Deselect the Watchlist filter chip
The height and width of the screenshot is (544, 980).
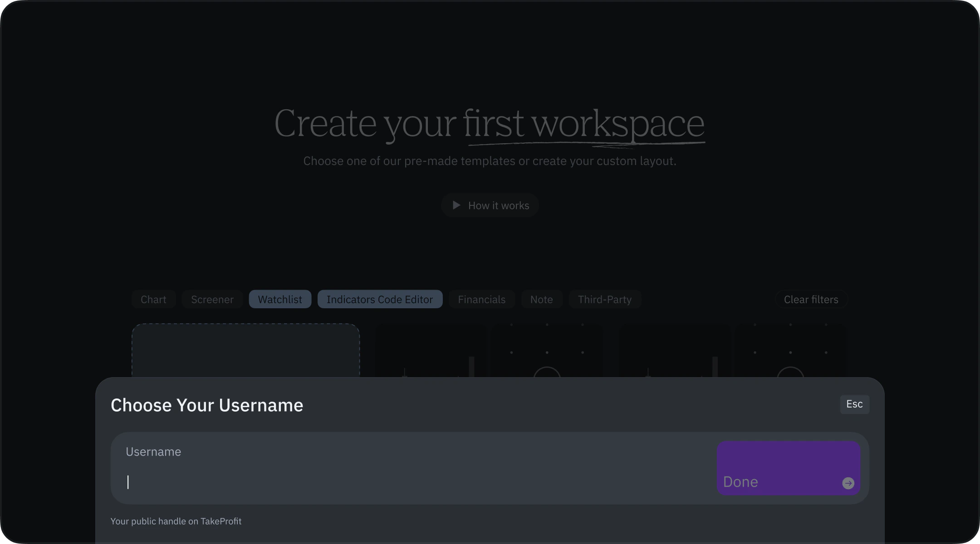pos(280,299)
